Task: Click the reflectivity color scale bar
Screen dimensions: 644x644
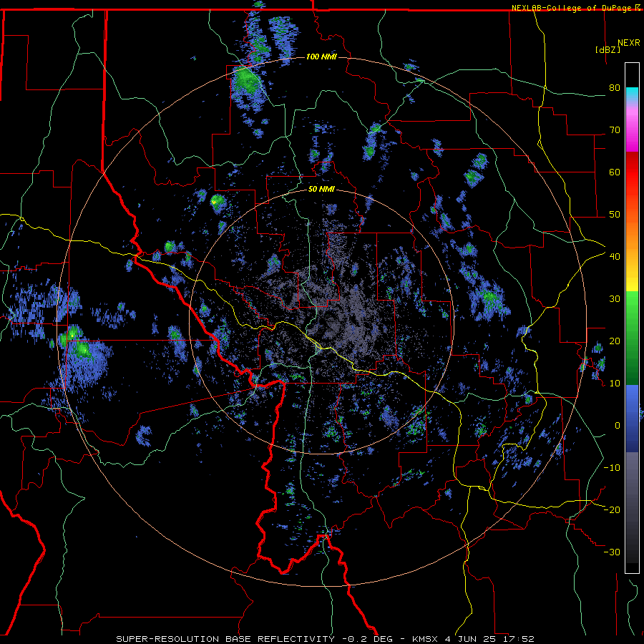Action: pyautogui.click(x=632, y=318)
